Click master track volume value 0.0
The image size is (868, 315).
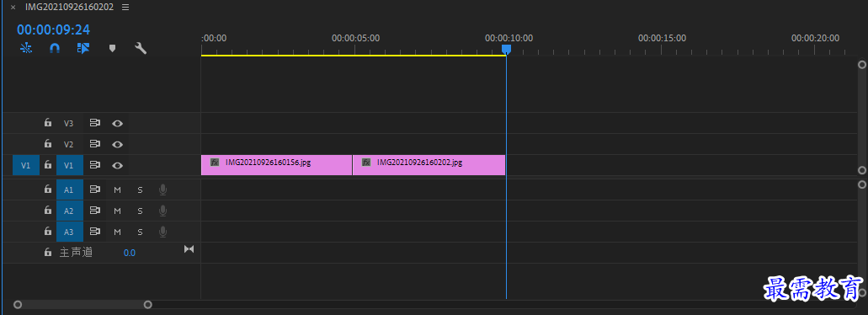[x=129, y=253]
